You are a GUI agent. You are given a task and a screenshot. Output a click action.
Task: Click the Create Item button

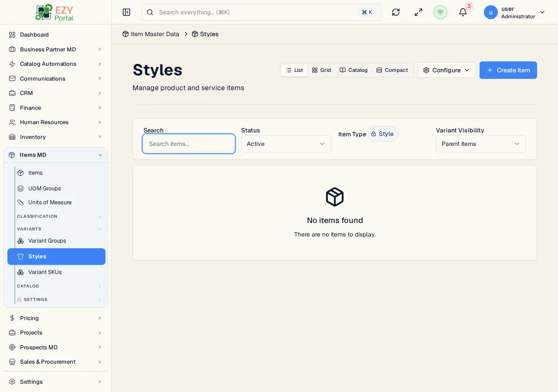(x=508, y=70)
